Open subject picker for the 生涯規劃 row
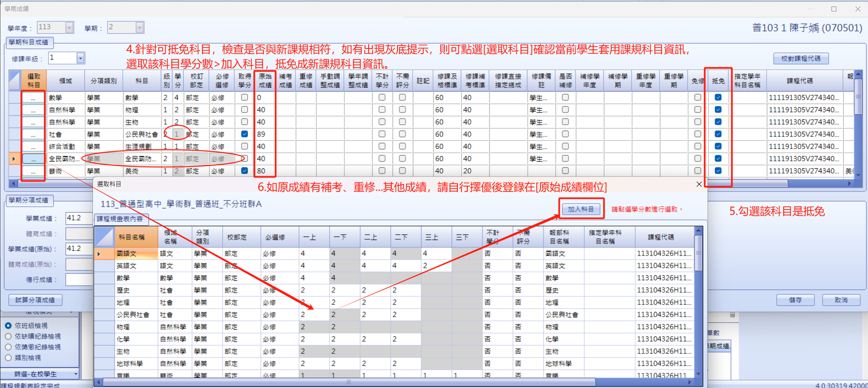This screenshot has width=868, height=388. [33, 147]
